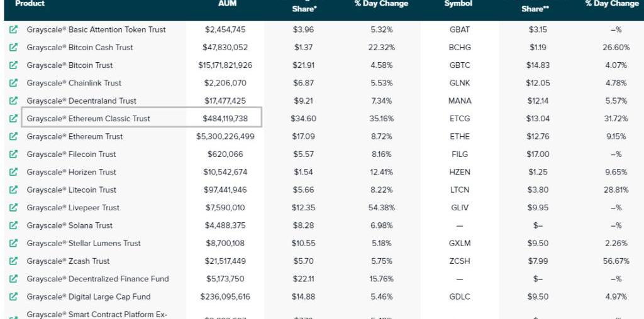
Task: Click external link icon next to Bitcoin Trust
Action: click(14, 65)
